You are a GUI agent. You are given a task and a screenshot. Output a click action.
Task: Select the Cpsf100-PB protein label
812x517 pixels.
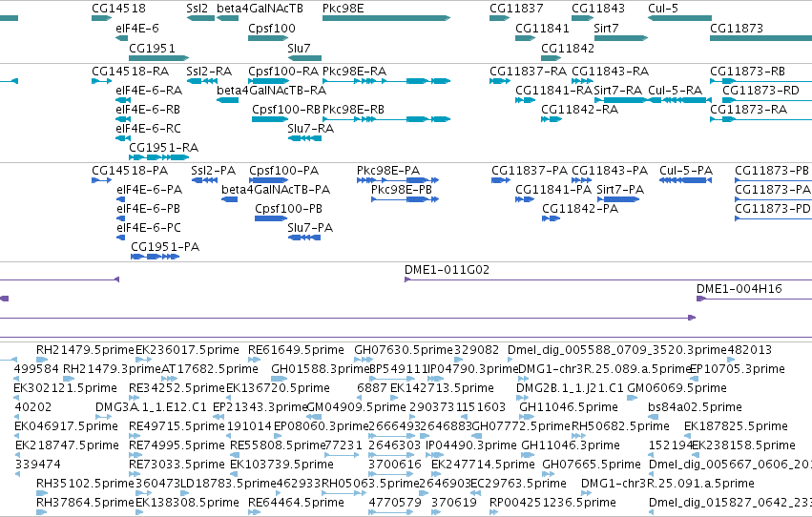click(288, 209)
